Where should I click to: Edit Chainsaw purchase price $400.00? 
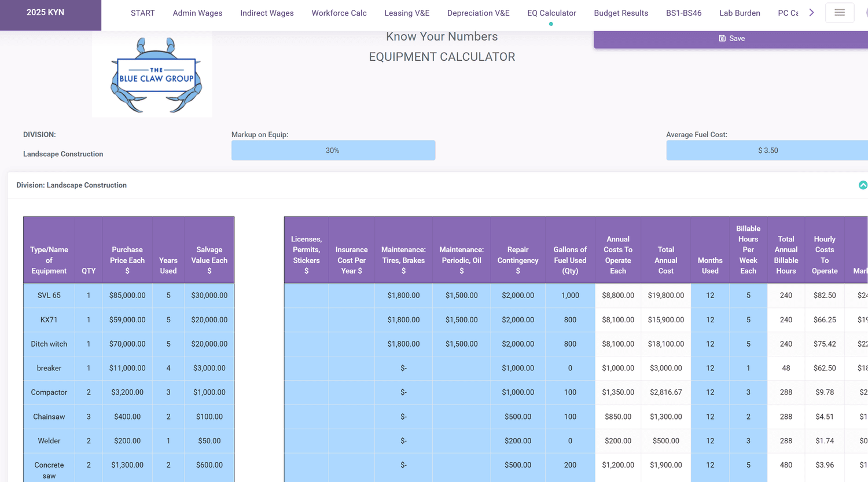click(127, 417)
